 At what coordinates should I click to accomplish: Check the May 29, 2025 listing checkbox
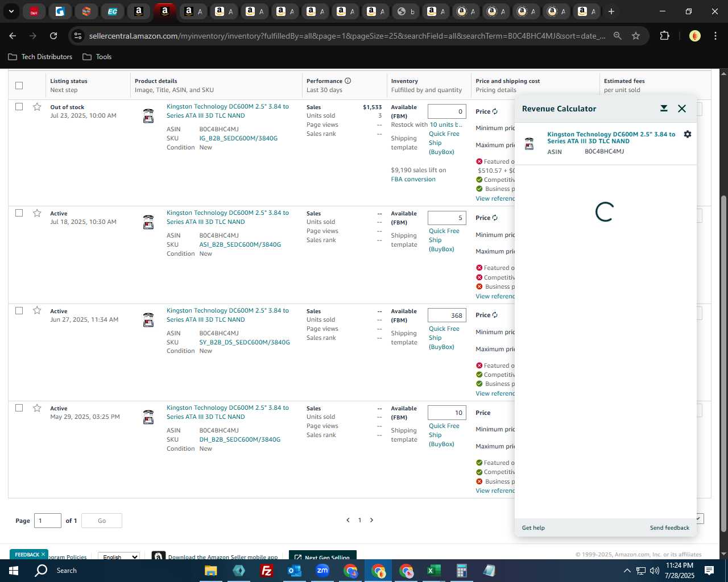[x=19, y=408]
